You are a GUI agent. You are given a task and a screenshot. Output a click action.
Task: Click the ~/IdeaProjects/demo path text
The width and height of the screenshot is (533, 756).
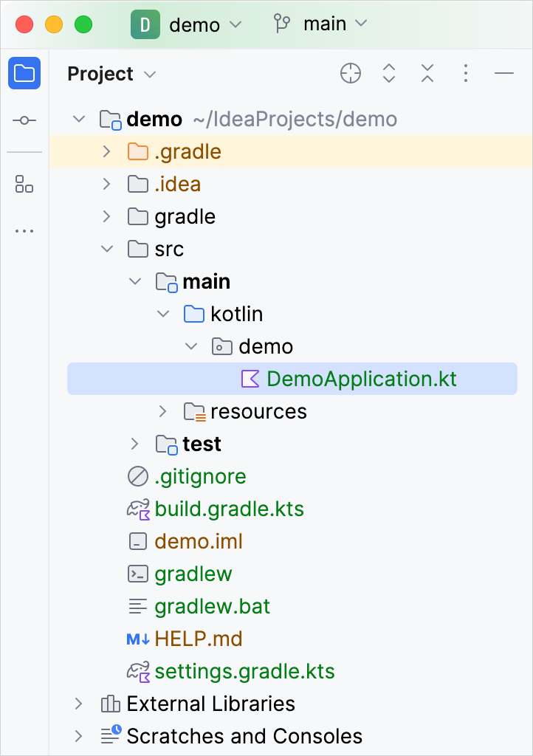tap(295, 119)
